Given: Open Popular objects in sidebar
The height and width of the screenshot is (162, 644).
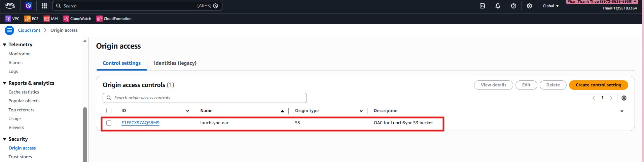Looking at the screenshot, I should (x=24, y=101).
